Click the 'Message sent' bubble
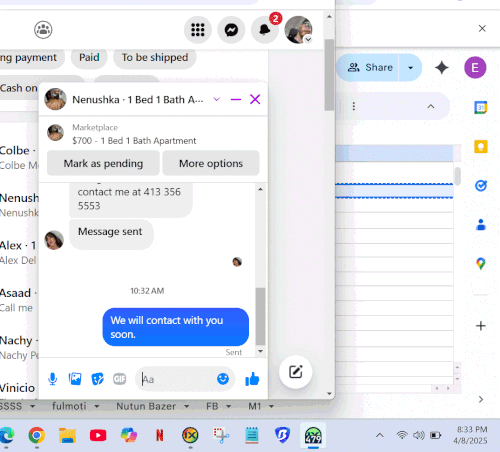 (x=111, y=234)
